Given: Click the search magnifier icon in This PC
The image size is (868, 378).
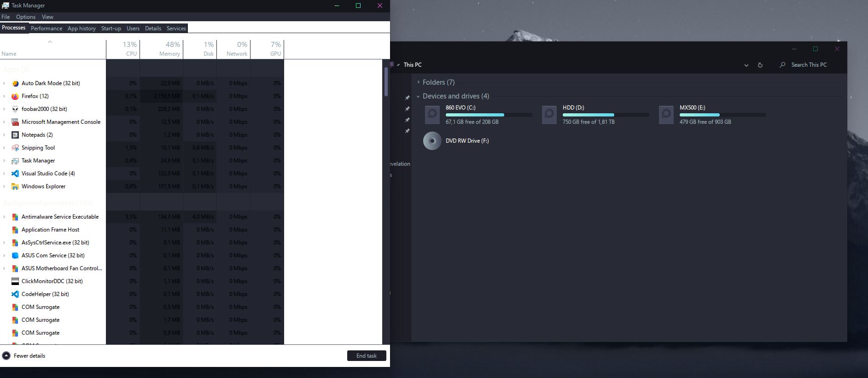Looking at the screenshot, I should point(782,65).
